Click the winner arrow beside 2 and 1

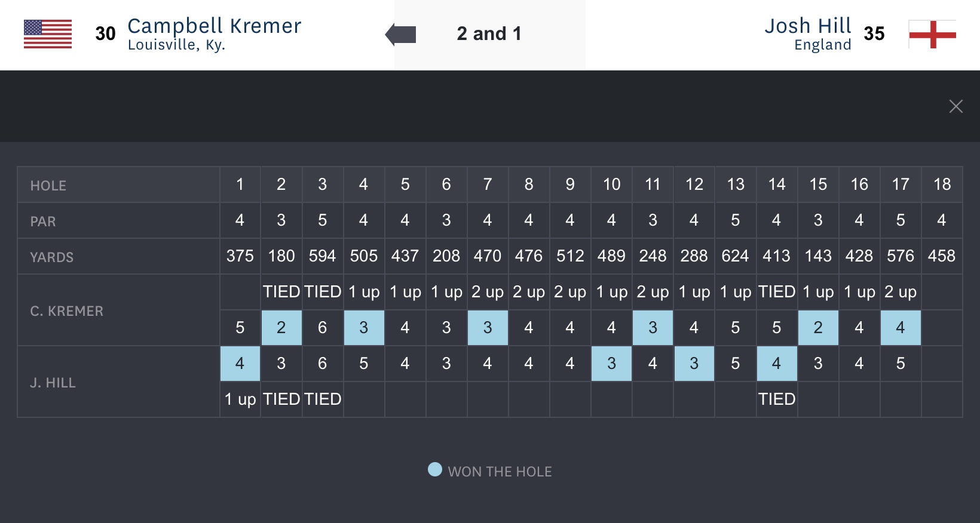(401, 34)
